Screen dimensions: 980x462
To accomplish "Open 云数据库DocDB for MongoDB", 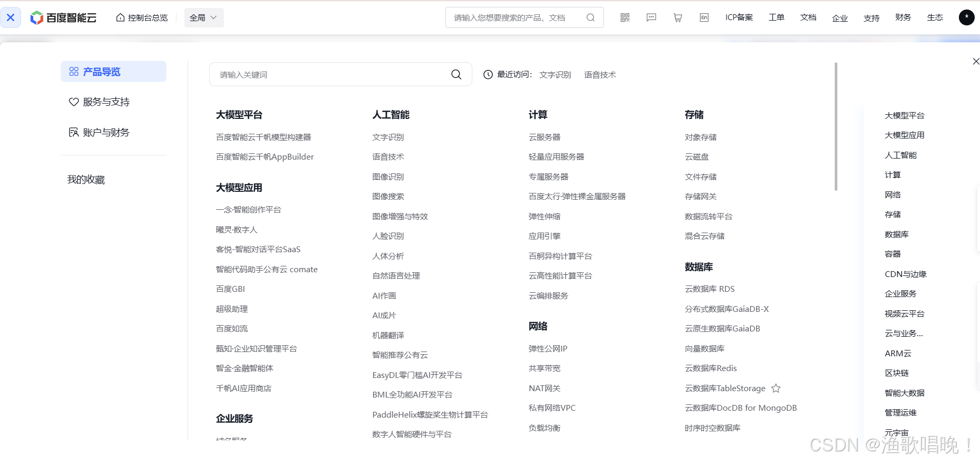I will 741,408.
